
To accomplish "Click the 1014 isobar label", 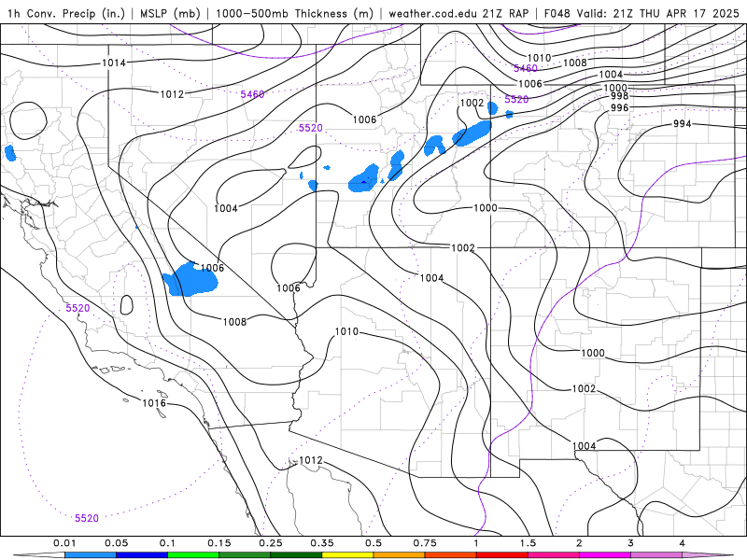I will click(114, 63).
